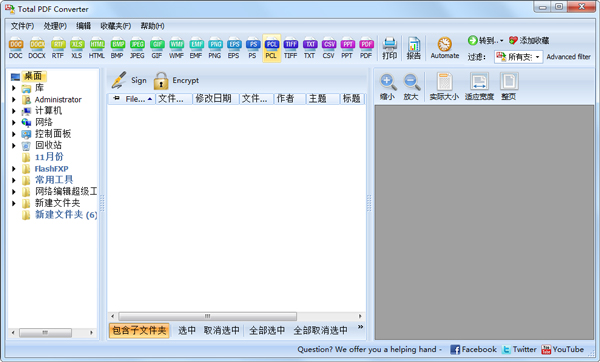Click the Sign pen tool
This screenshot has height=362, width=600.
129,80
